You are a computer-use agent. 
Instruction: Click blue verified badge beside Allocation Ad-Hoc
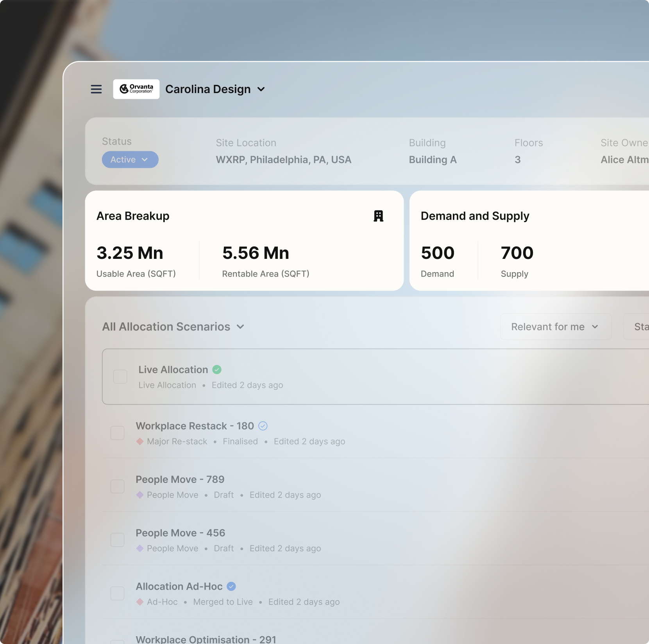point(231,586)
